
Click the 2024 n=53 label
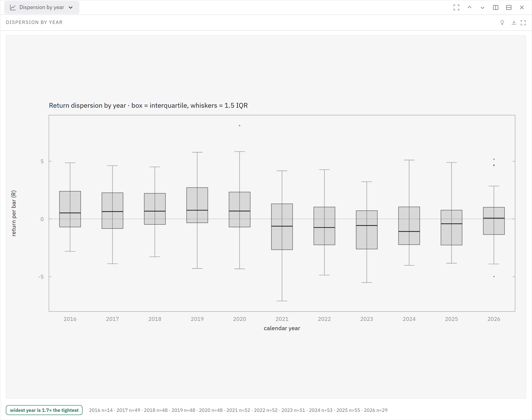pyautogui.click(x=321, y=410)
